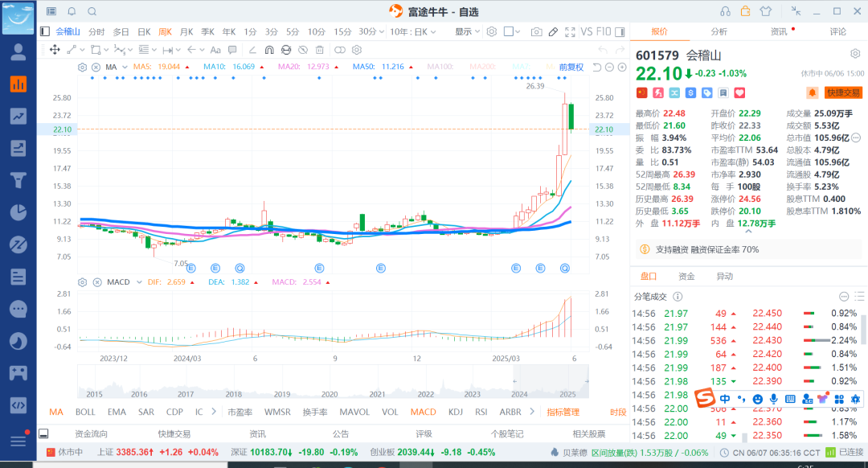
Task: Delete drawings with trash can icon
Action: 319,50
